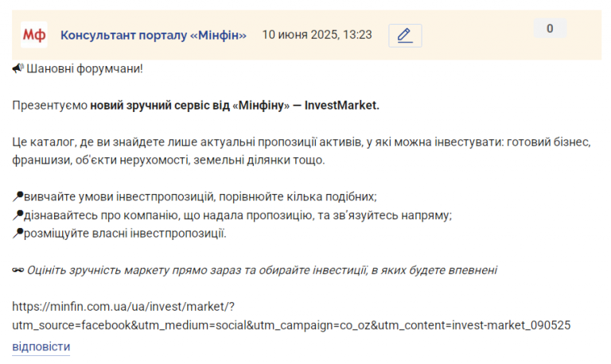The width and height of the screenshot is (611, 364).
Task: Click the вивчайте умови інвестпропозицій line
Action: click(200, 196)
